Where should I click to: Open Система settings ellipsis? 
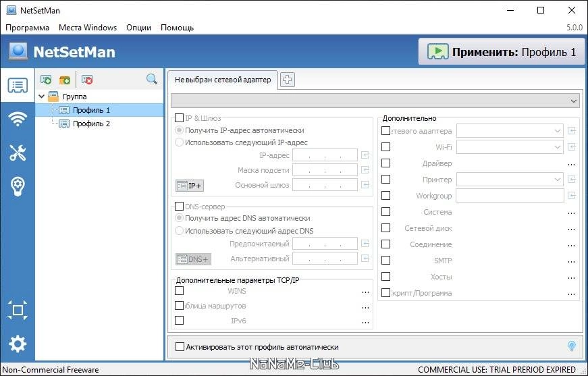point(572,213)
